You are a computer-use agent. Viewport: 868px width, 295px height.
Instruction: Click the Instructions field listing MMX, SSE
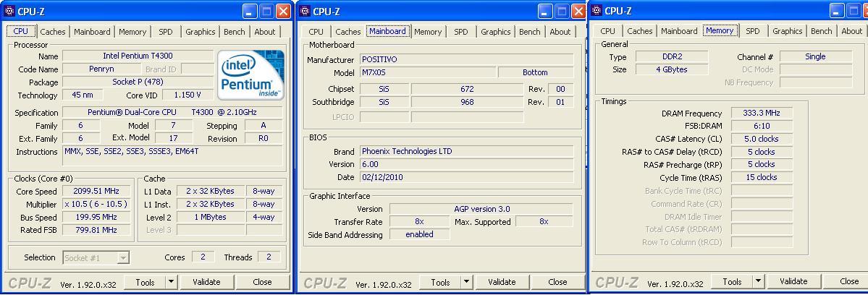click(x=173, y=156)
